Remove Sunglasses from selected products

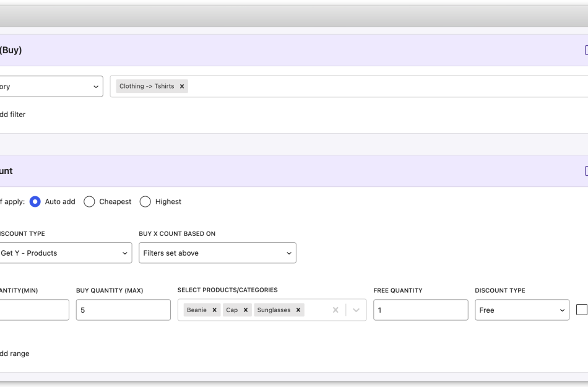pyautogui.click(x=298, y=310)
